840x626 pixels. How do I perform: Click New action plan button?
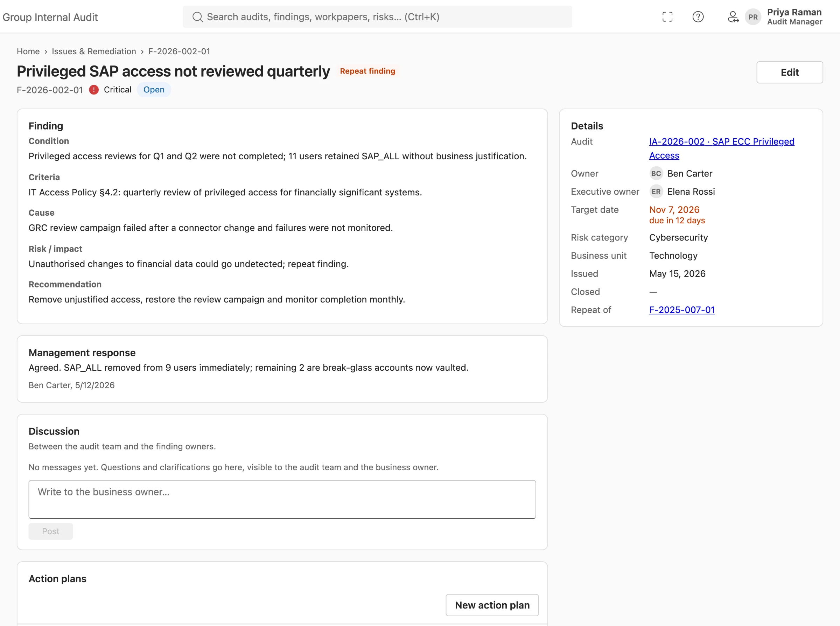(492, 605)
